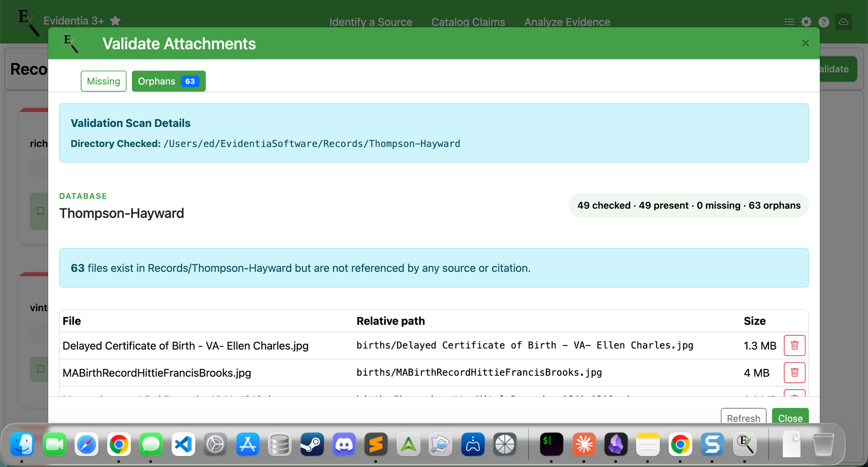
Task: Open settings gear in Evidentia header
Action: pos(806,22)
